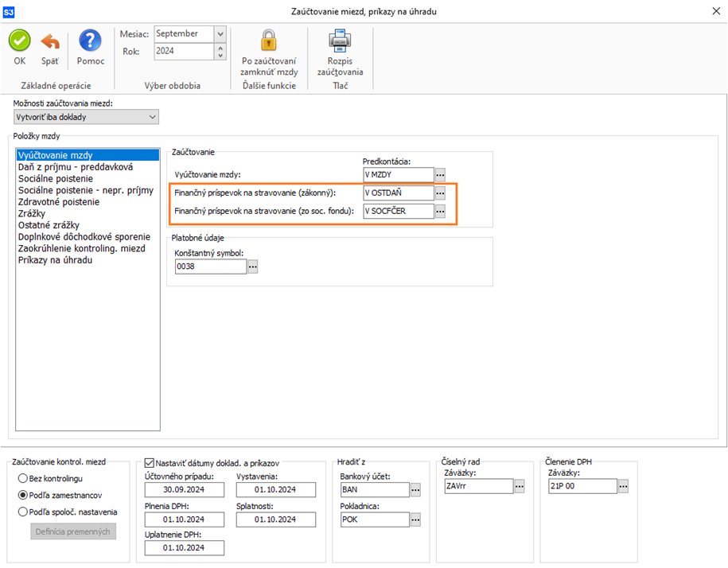Open Bankový účet lookup button

pyautogui.click(x=415, y=490)
